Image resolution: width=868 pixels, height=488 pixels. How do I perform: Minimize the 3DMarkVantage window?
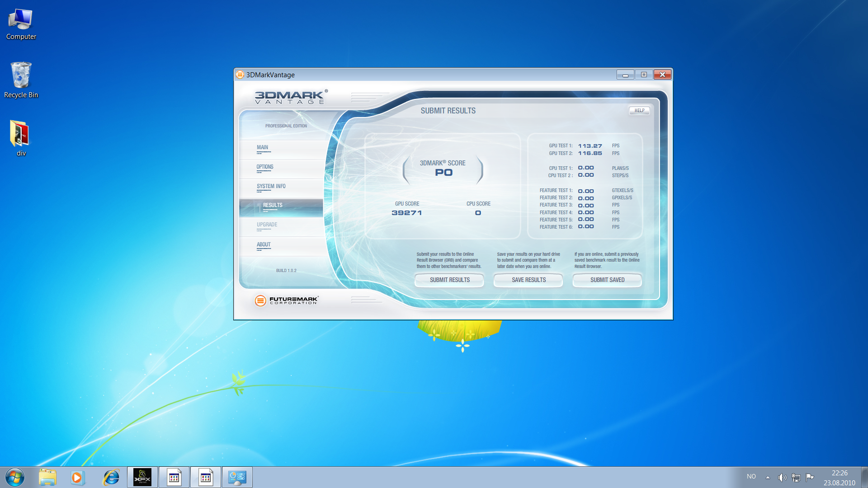click(625, 75)
